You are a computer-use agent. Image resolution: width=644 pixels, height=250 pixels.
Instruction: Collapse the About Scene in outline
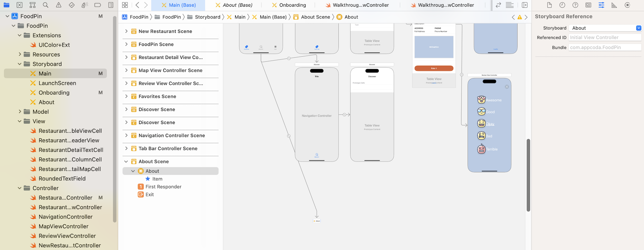(126, 162)
